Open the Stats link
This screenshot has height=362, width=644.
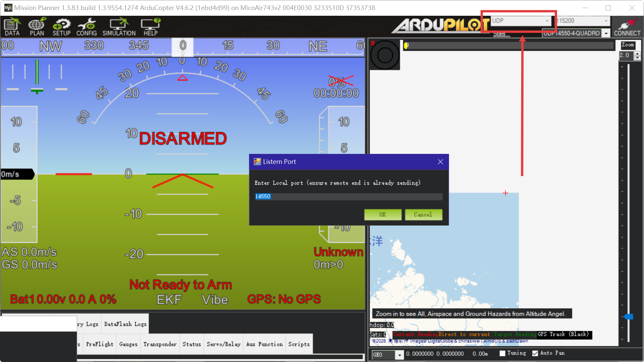501,34
